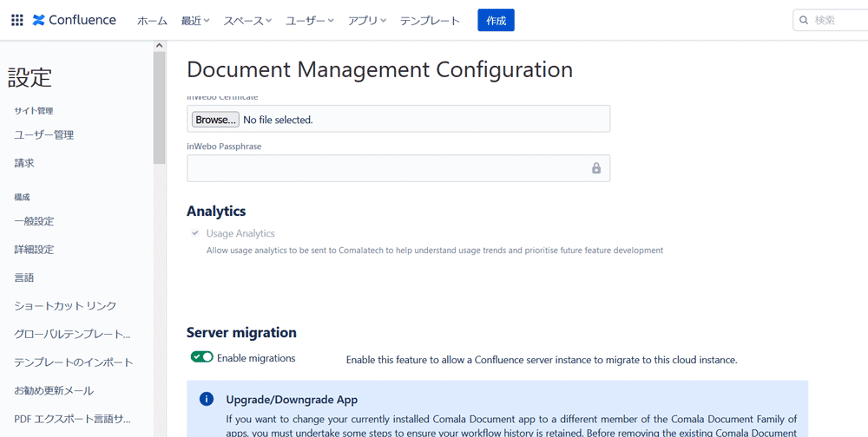This screenshot has height=437, width=868.
Task: Click the Upgrade/Downgrade App heading
Action: (293, 400)
